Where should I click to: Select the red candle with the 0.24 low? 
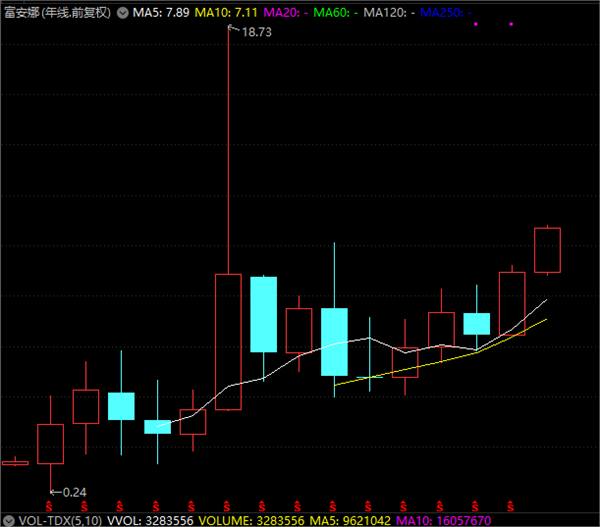[x=51, y=444]
